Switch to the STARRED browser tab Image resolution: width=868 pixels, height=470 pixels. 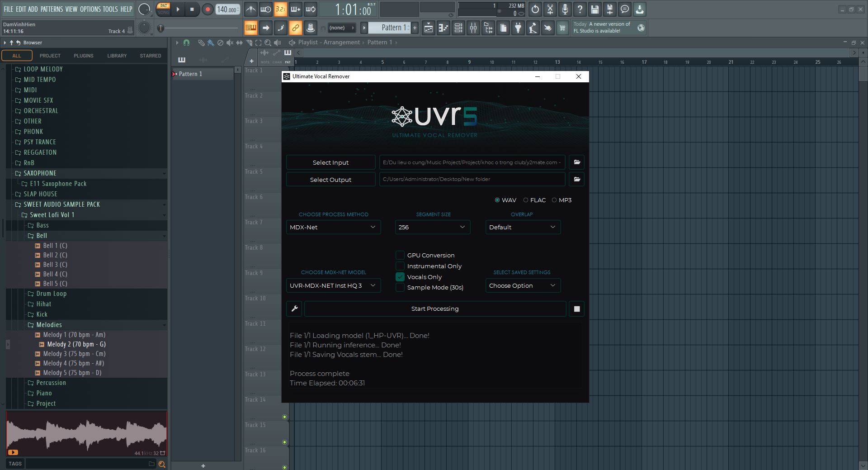[151, 56]
